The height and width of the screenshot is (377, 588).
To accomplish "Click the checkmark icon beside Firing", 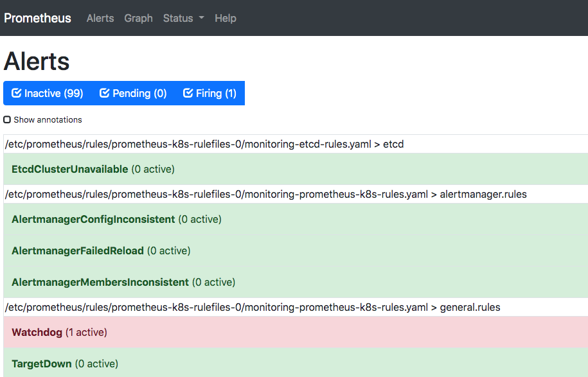I will pyautogui.click(x=188, y=93).
